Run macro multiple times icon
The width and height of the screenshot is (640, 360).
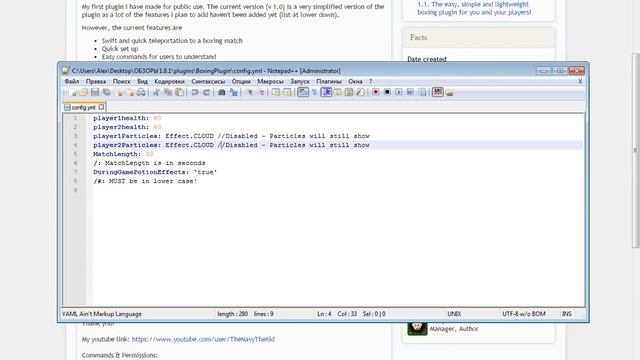[410, 93]
